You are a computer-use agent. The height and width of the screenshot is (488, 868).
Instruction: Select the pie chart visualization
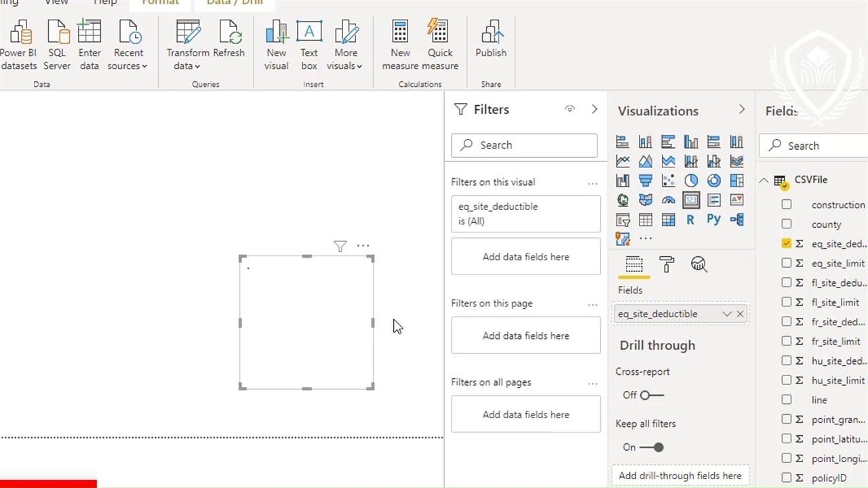[690, 181]
